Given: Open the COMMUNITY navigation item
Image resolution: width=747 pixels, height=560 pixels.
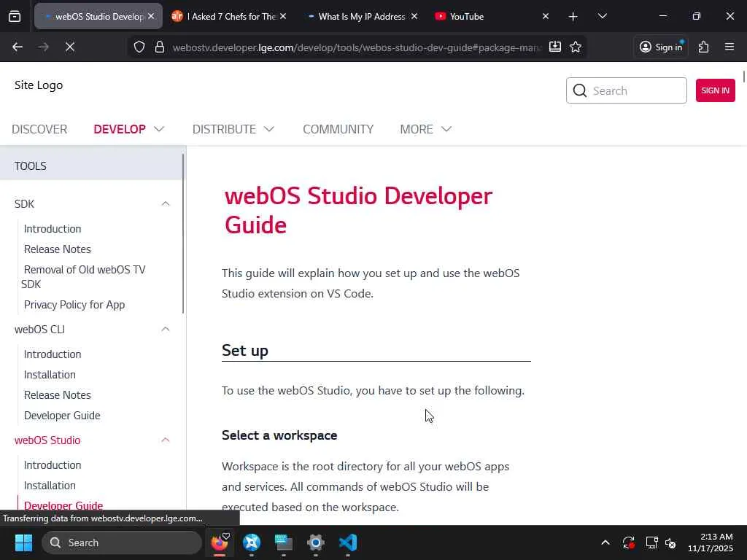Looking at the screenshot, I should 338,129.
